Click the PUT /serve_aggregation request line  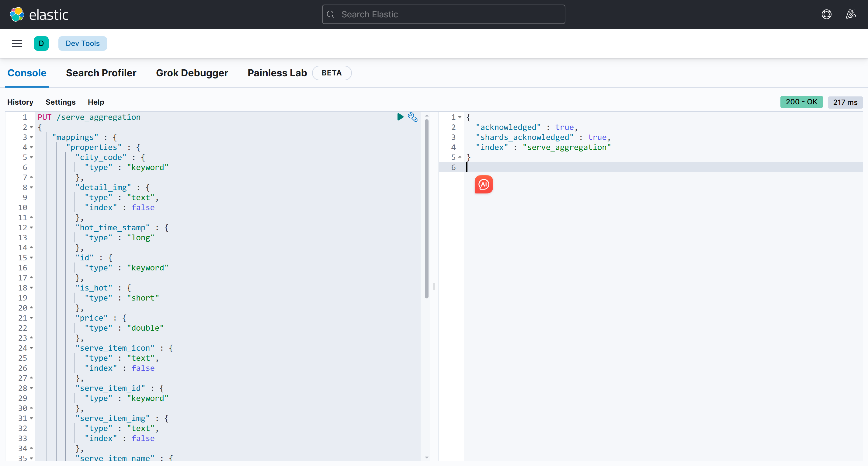point(89,117)
